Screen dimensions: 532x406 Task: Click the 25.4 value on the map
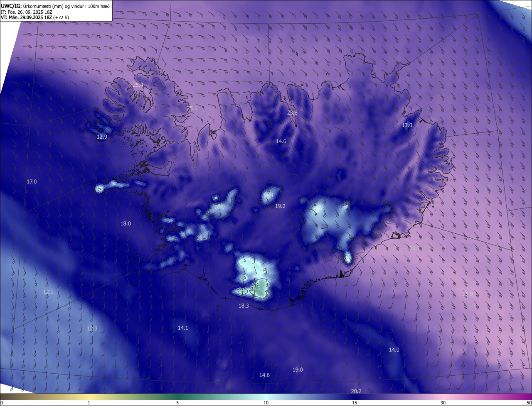click(x=138, y=85)
